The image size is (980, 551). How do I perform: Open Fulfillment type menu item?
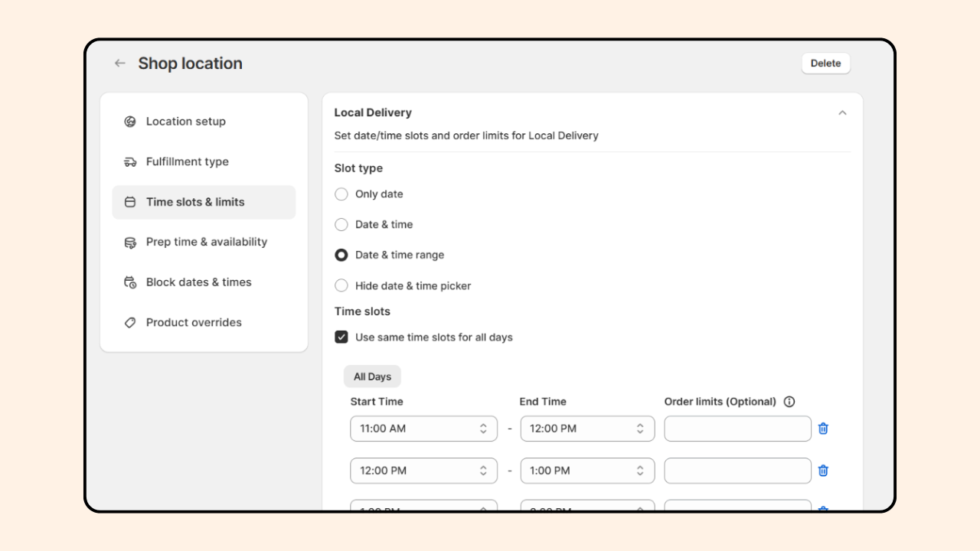click(x=204, y=162)
